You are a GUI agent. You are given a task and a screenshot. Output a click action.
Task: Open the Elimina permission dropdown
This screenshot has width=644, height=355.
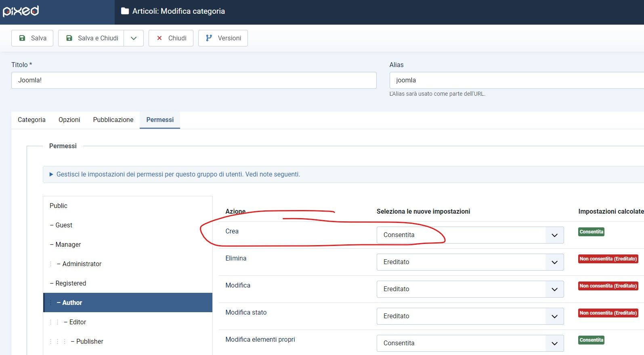click(470, 262)
